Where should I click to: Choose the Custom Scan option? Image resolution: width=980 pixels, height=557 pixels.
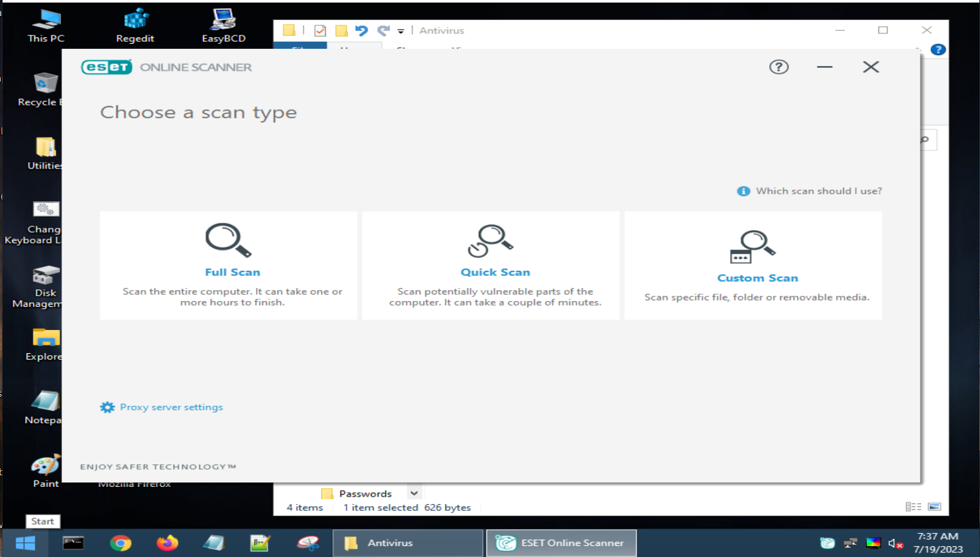(753, 266)
